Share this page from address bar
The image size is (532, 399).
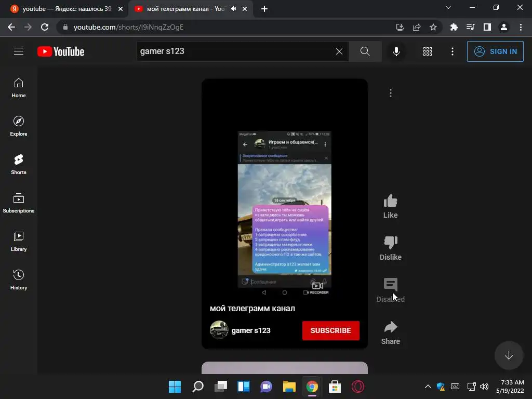click(417, 27)
